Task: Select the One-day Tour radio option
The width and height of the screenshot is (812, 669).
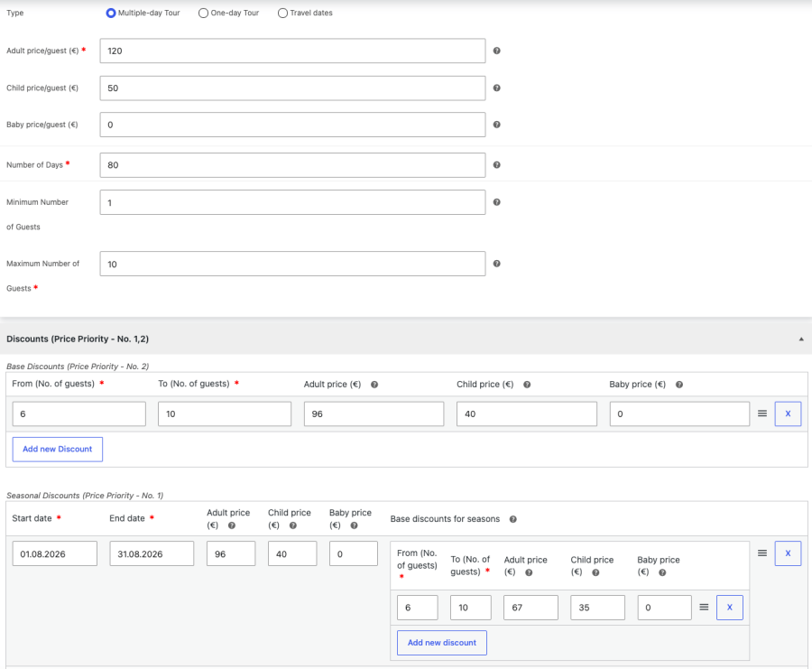Action: pos(204,13)
